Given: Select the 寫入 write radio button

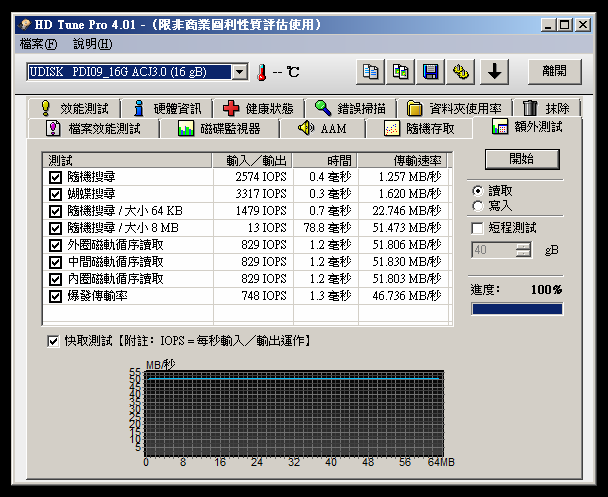Looking at the screenshot, I should point(478,206).
